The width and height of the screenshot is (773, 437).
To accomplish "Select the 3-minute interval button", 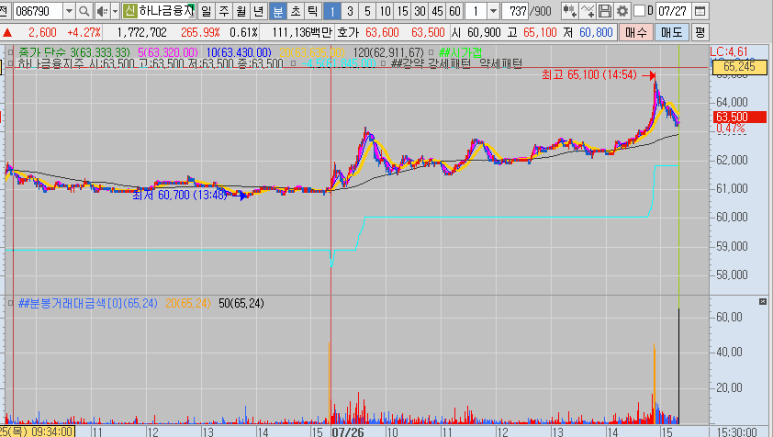I will point(350,11).
